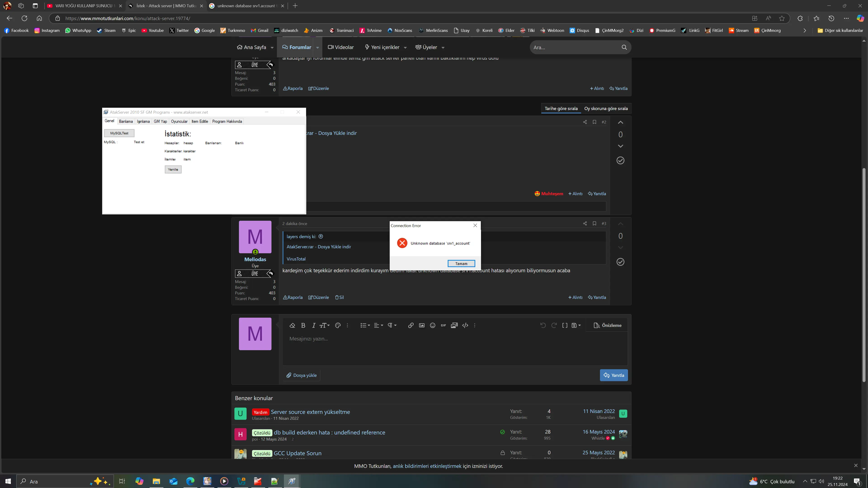Viewport: 868px width, 488px height.
Task: Upvote post #2 with the up arrow
Action: pyautogui.click(x=620, y=123)
